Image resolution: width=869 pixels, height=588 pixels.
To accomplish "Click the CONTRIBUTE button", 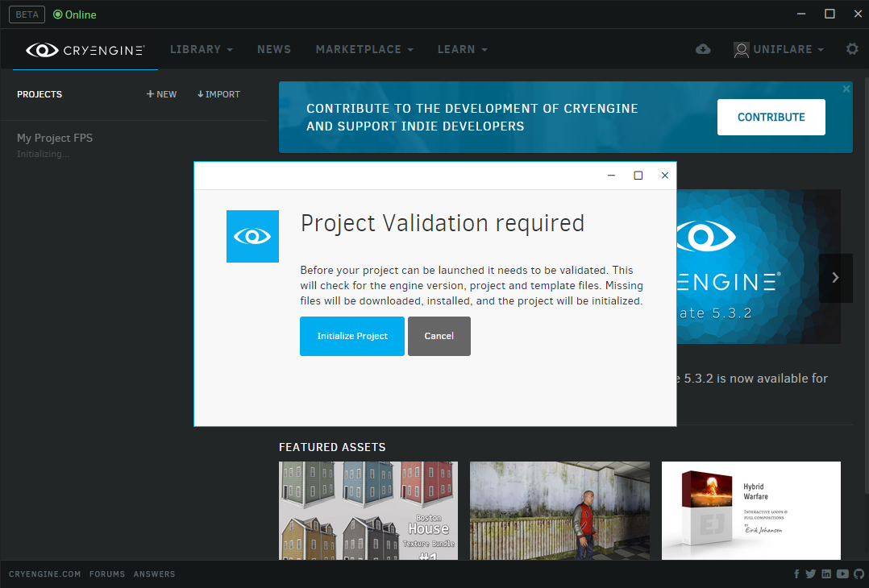I will click(771, 118).
